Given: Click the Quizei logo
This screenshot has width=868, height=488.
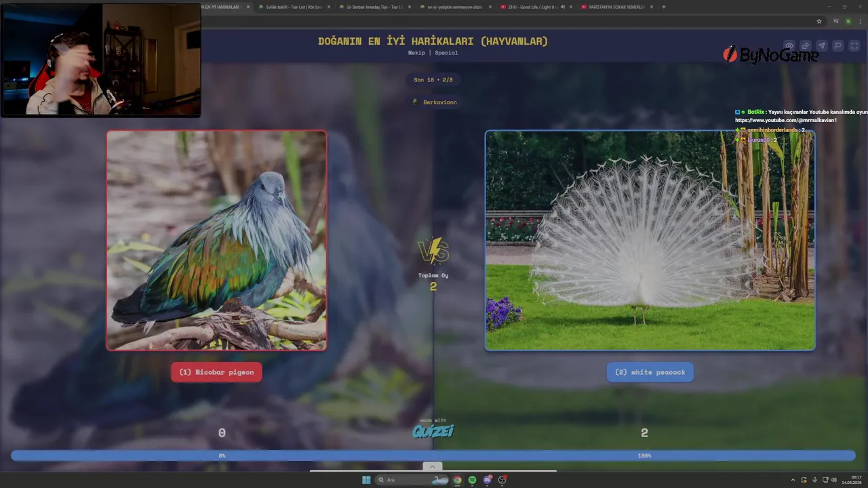Looking at the screenshot, I should coord(433,431).
